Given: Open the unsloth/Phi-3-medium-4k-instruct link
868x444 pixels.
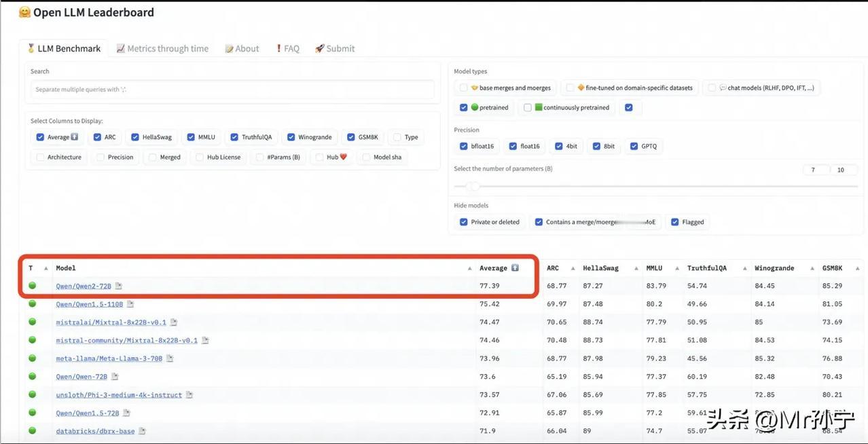Looking at the screenshot, I should [x=119, y=394].
